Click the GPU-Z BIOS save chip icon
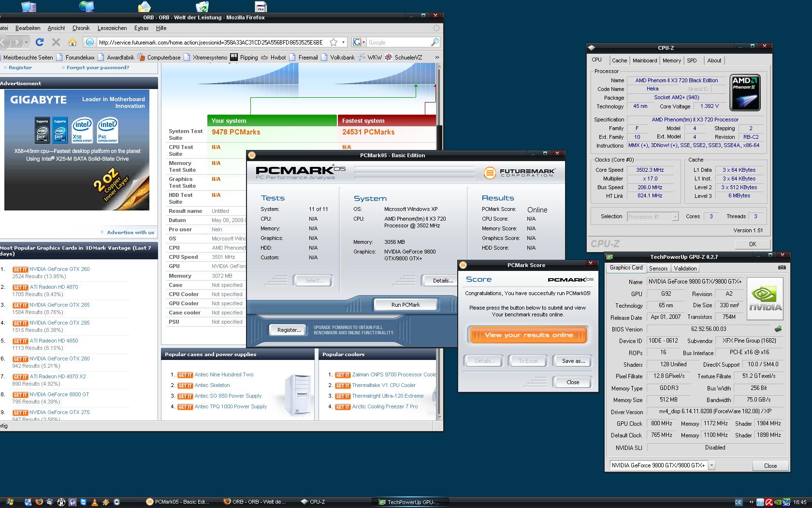 click(778, 329)
